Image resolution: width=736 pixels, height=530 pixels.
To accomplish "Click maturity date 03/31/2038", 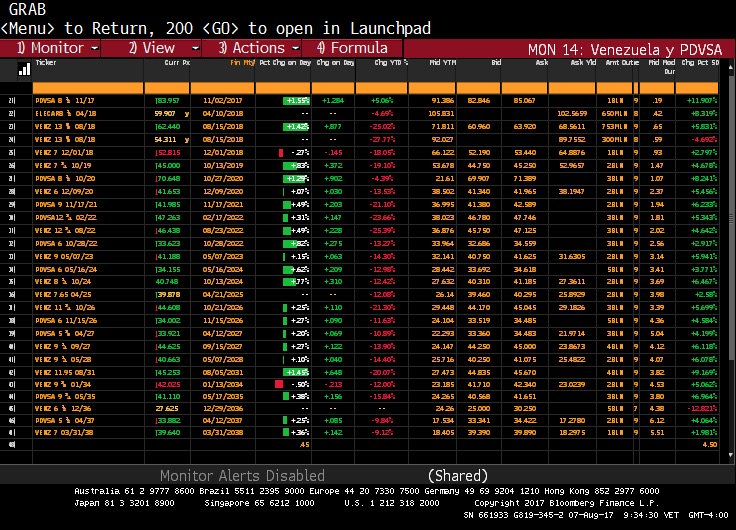I will pos(223,433).
